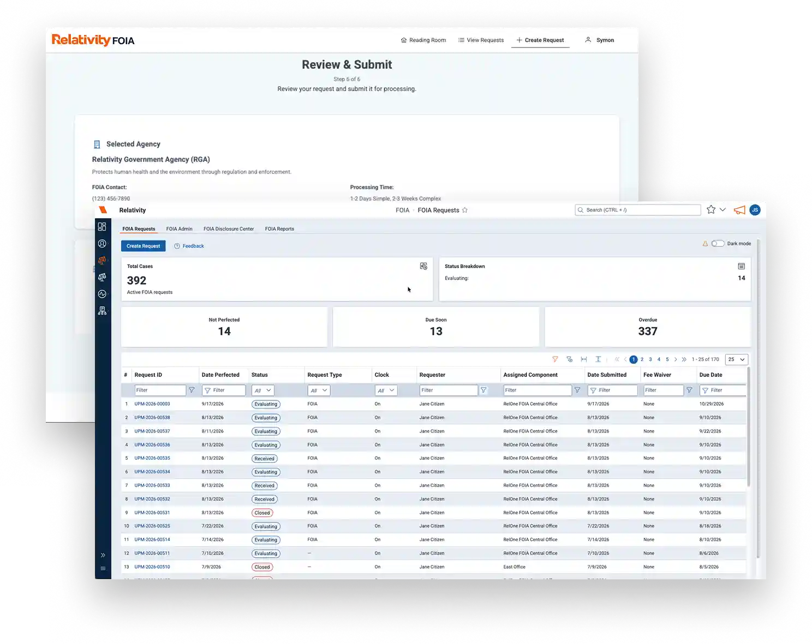Toggle Dark mode switch
This screenshot has width=812, height=644.
point(718,244)
